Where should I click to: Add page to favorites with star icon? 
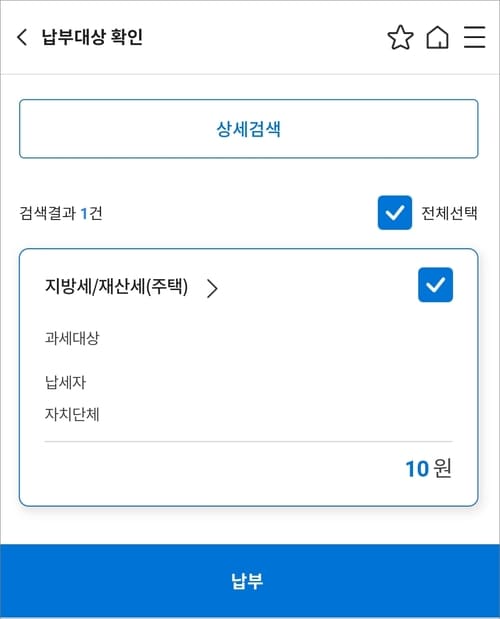400,38
